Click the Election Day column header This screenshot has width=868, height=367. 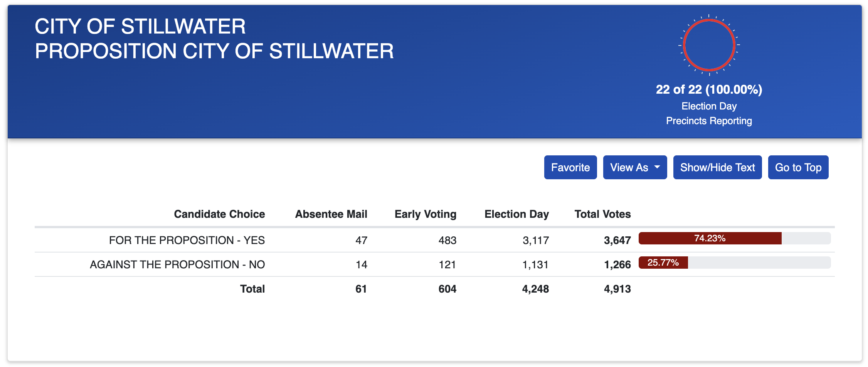coord(516,214)
